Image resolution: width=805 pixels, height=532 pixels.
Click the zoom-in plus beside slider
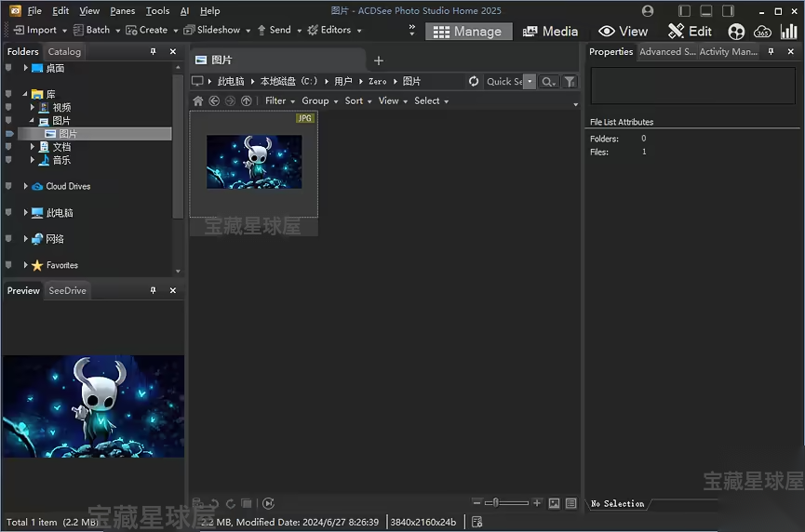[537, 503]
